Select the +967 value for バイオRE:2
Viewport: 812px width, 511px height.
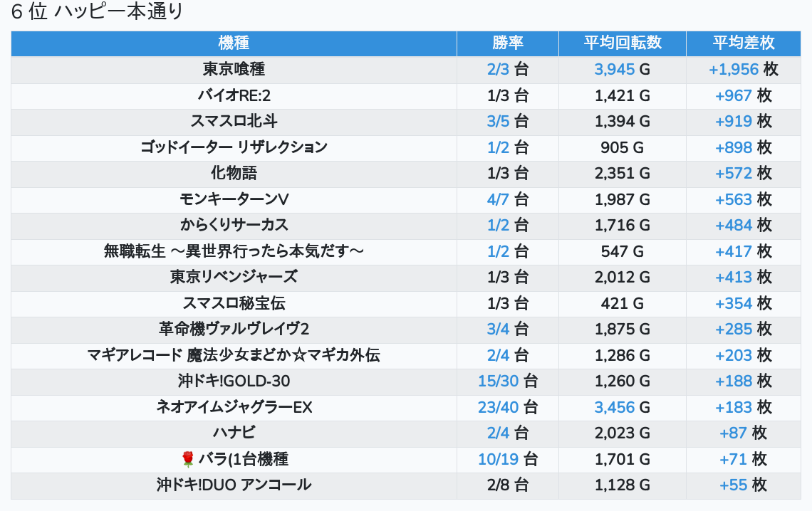(734, 96)
